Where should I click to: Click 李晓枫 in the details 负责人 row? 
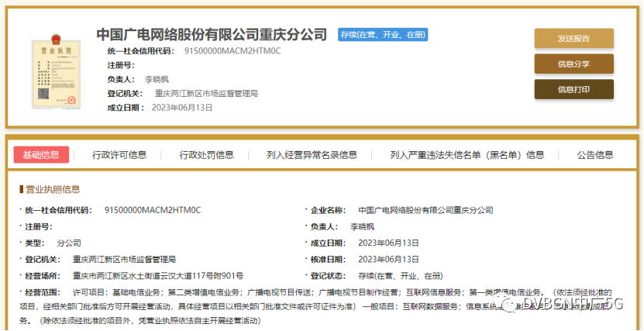pos(362,226)
